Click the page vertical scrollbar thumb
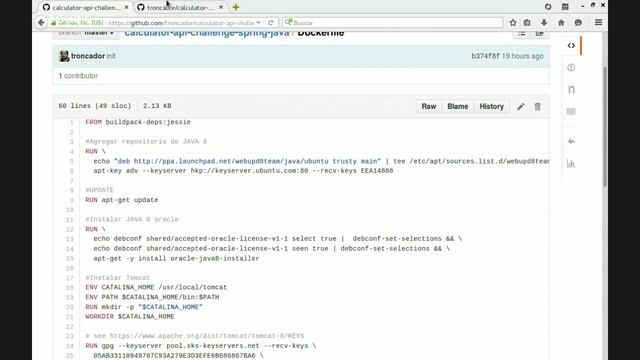The width and height of the screenshot is (640, 360). [604, 127]
